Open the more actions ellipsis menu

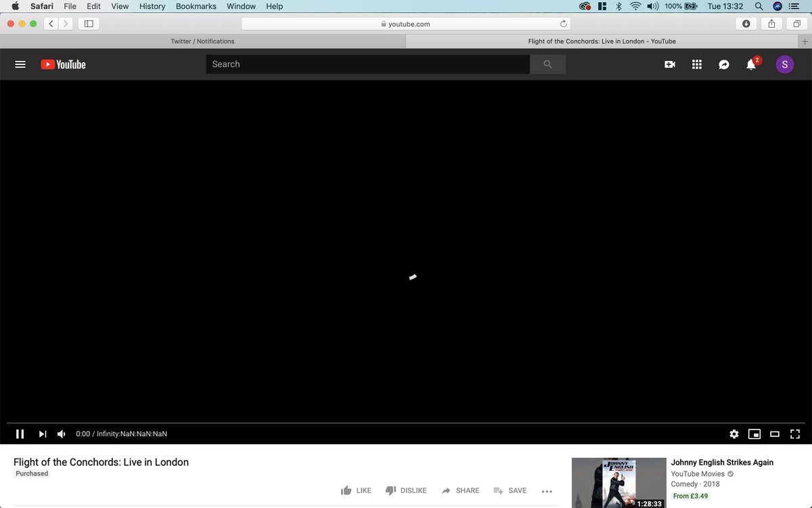[547, 491]
